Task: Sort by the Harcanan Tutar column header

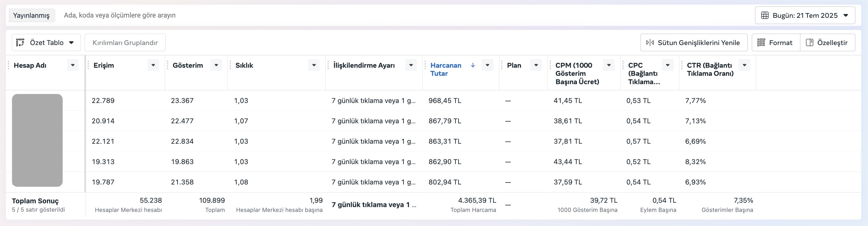Action: click(x=446, y=69)
